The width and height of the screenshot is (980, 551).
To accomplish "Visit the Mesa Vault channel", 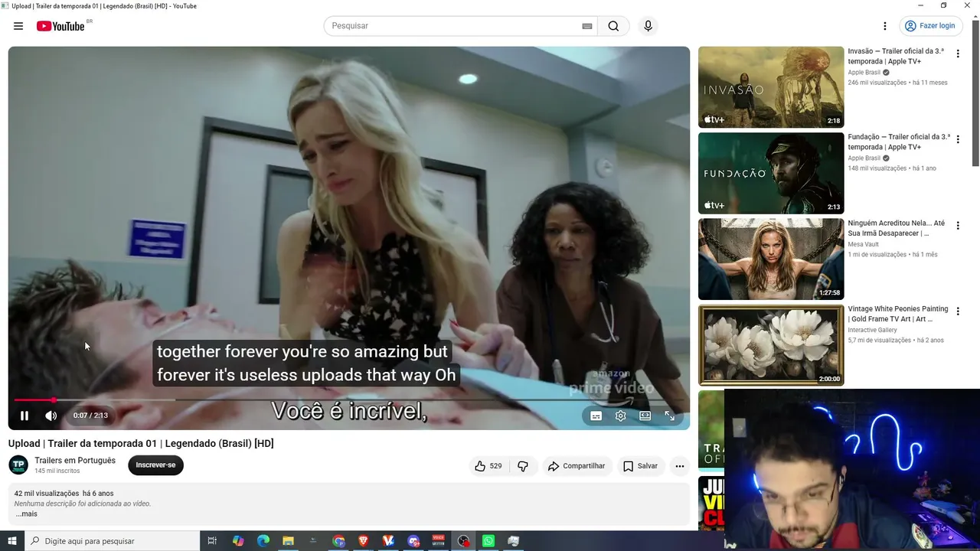I will click(x=864, y=245).
